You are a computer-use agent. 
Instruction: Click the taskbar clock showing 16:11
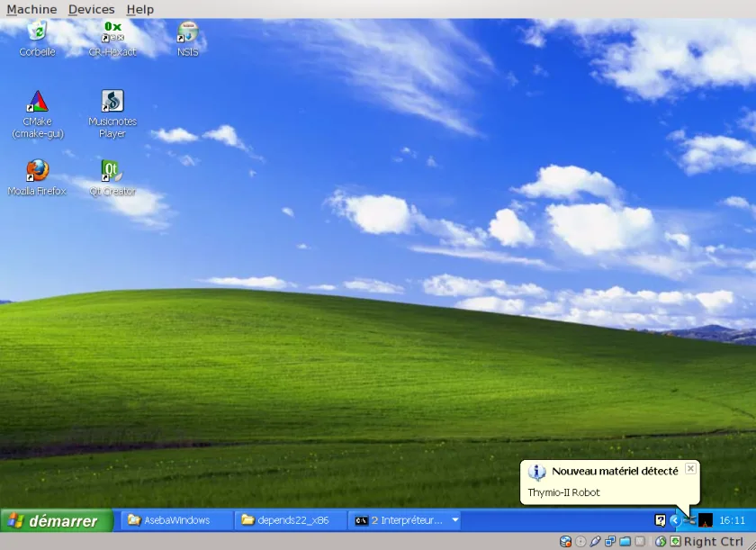point(732,520)
